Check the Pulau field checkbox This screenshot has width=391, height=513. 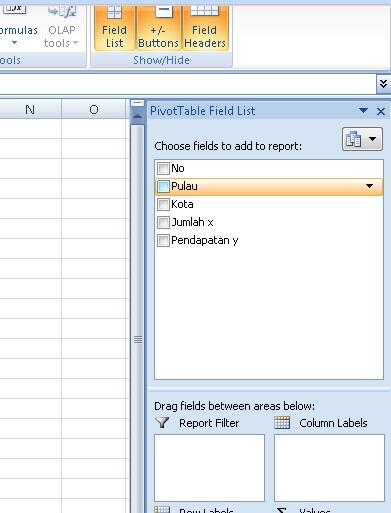point(163,186)
